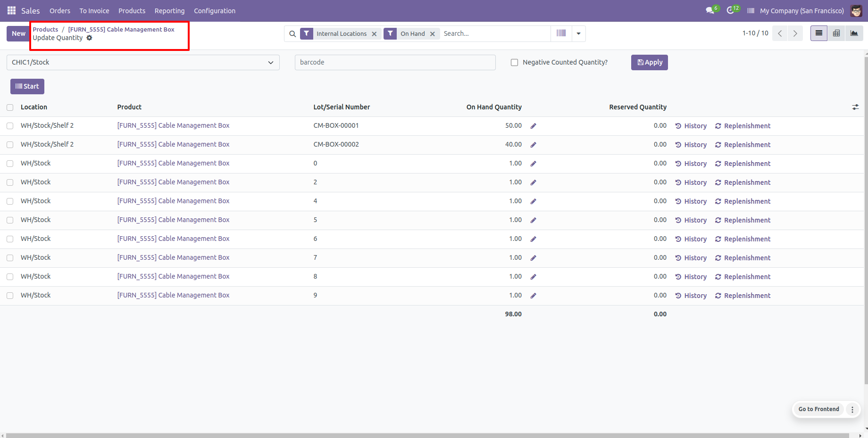Click the barcode input field
Viewport: 868px width, 438px height.
point(395,62)
